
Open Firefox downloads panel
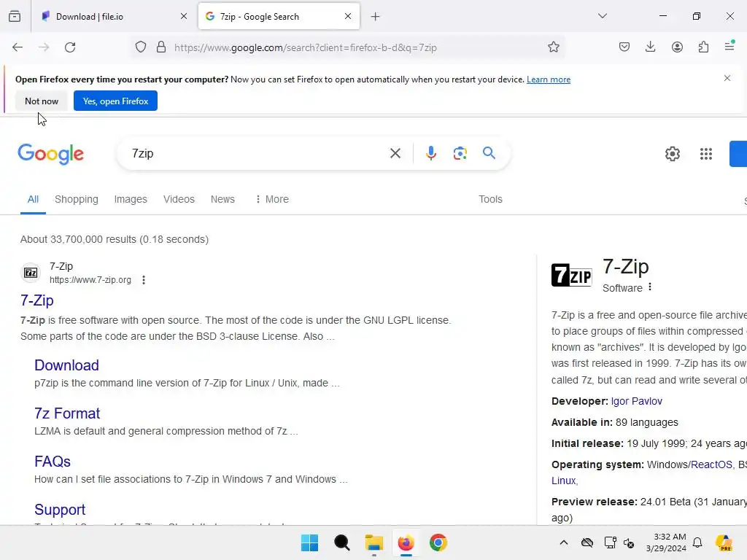click(650, 47)
